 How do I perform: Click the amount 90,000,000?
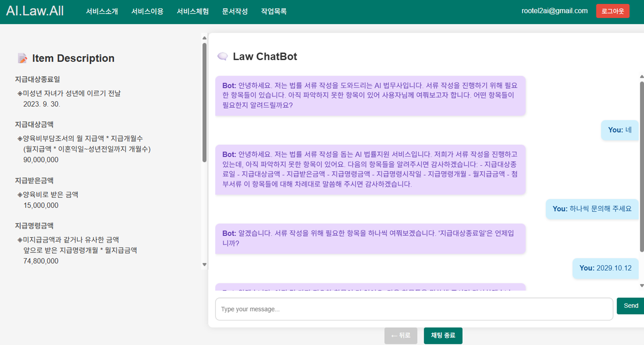[x=41, y=160]
